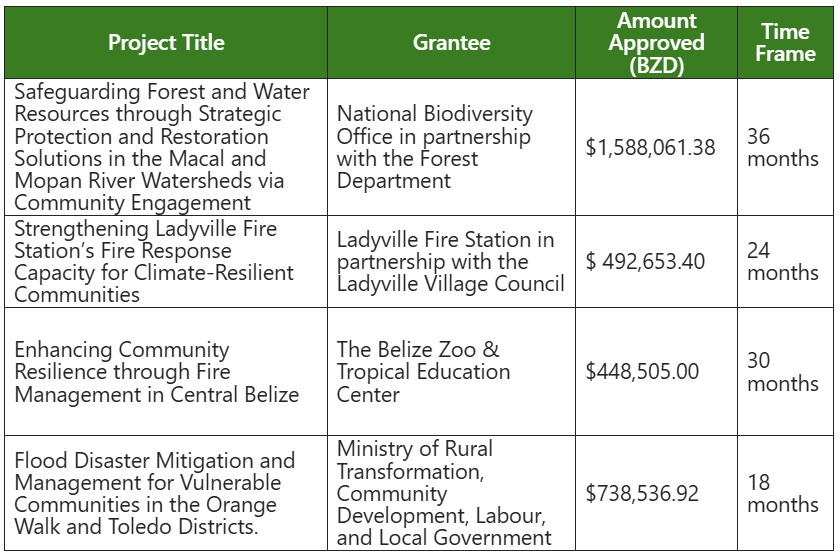Select the 24 months time frame cell
This screenshot has height=554, width=840.
782,262
